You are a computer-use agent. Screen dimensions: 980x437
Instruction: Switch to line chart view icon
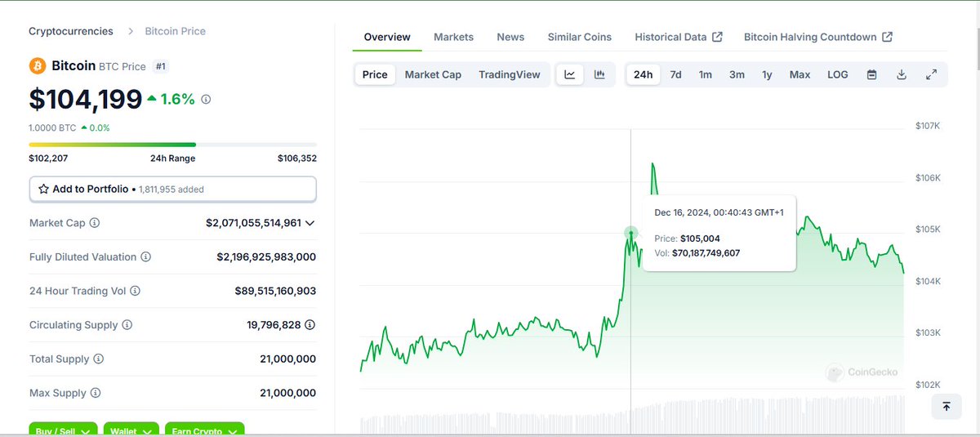[570, 74]
